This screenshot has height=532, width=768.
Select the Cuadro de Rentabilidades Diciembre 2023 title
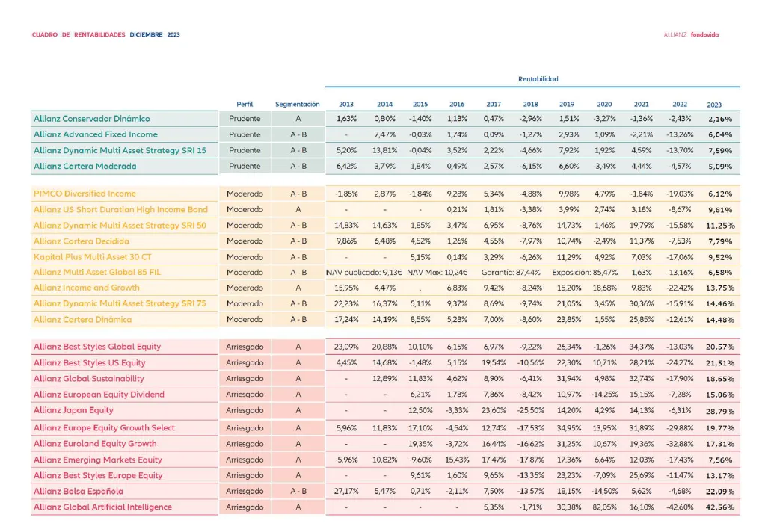click(x=105, y=34)
